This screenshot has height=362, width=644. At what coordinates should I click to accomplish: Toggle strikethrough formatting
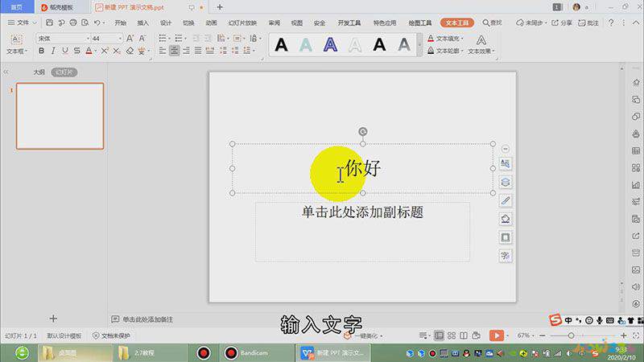(x=76, y=51)
